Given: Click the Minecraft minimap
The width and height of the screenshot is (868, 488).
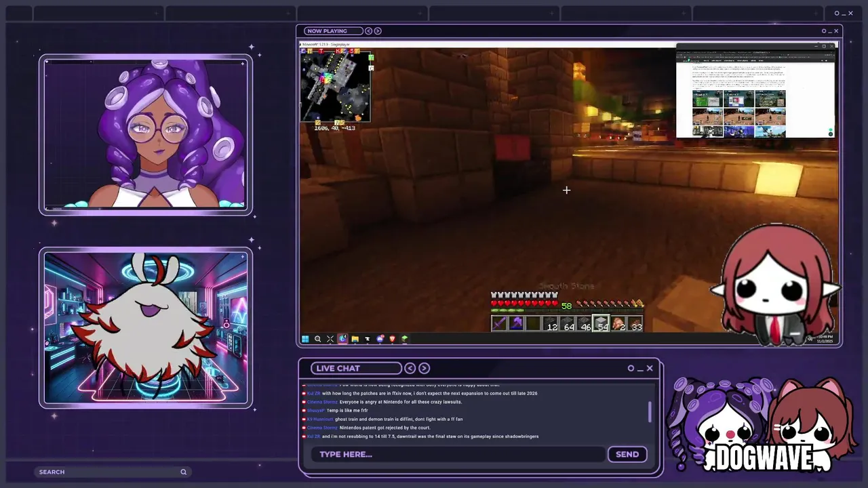Looking at the screenshot, I should [x=336, y=85].
